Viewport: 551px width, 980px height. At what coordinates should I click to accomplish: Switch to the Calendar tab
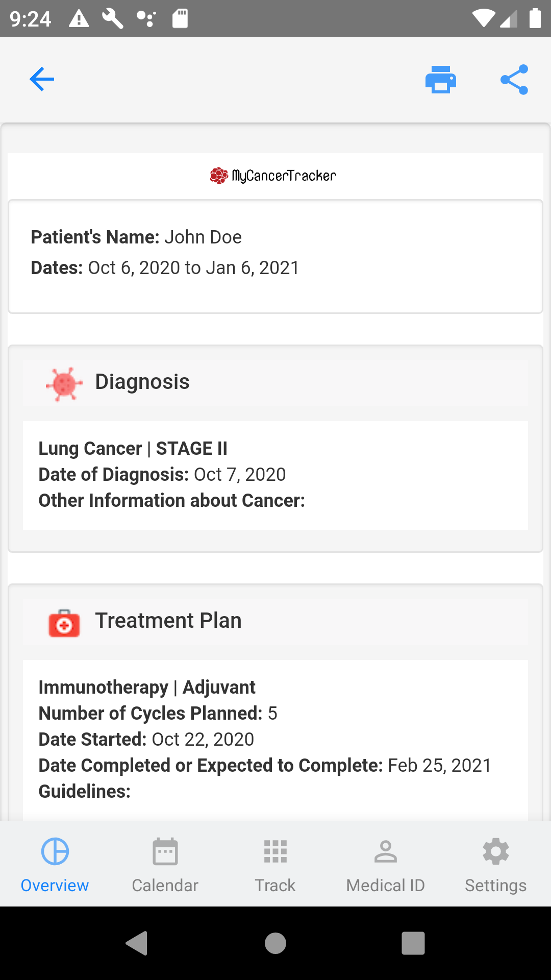click(x=165, y=863)
